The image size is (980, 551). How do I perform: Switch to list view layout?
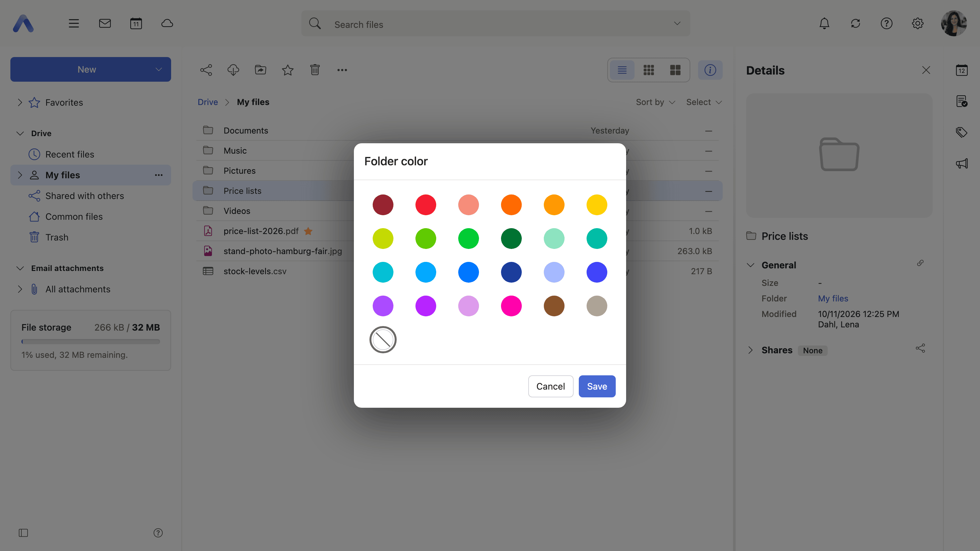(x=622, y=70)
